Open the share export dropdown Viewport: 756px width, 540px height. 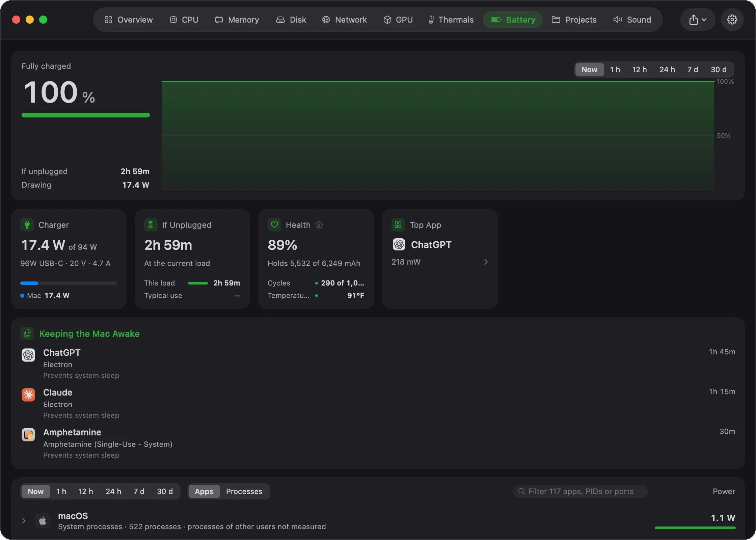[698, 20]
